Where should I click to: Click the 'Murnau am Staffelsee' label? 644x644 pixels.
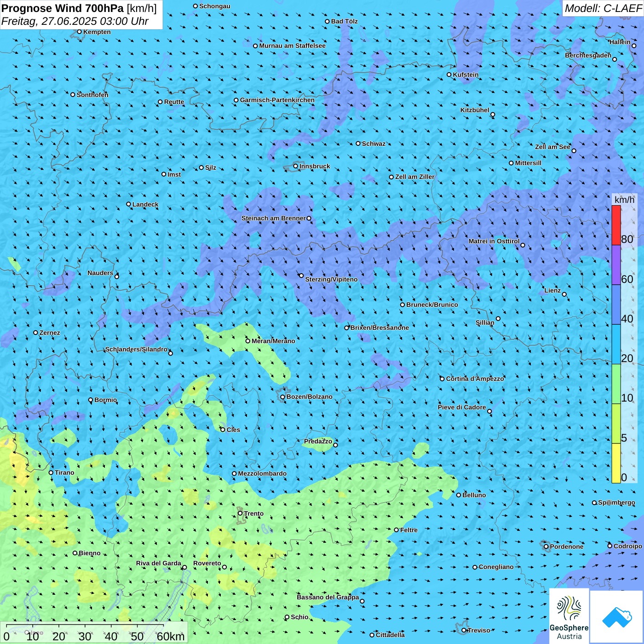pos(292,46)
